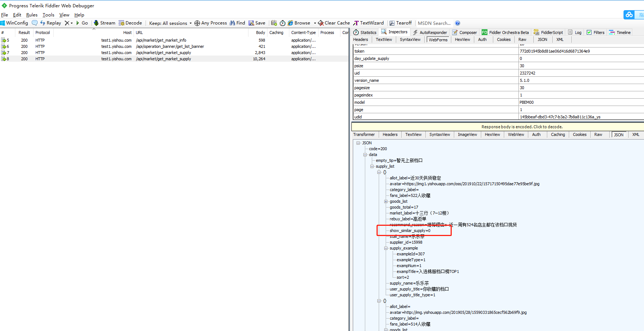Image resolution: width=644 pixels, height=331 pixels.
Task: Select the response Transformer tab
Action: pos(364,134)
